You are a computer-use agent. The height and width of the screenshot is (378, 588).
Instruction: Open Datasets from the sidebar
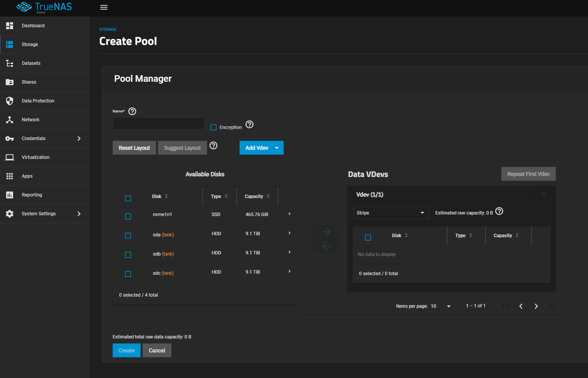tap(45, 63)
